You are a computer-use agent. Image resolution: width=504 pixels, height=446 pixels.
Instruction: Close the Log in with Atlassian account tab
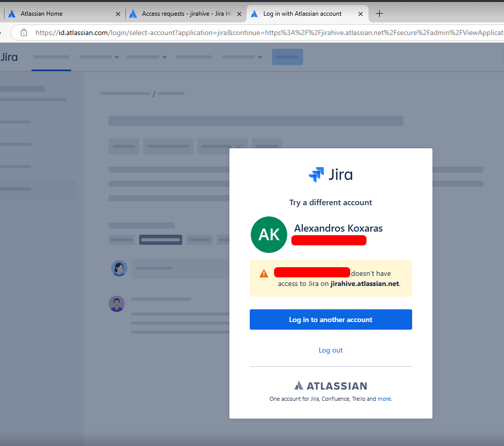coord(361,14)
